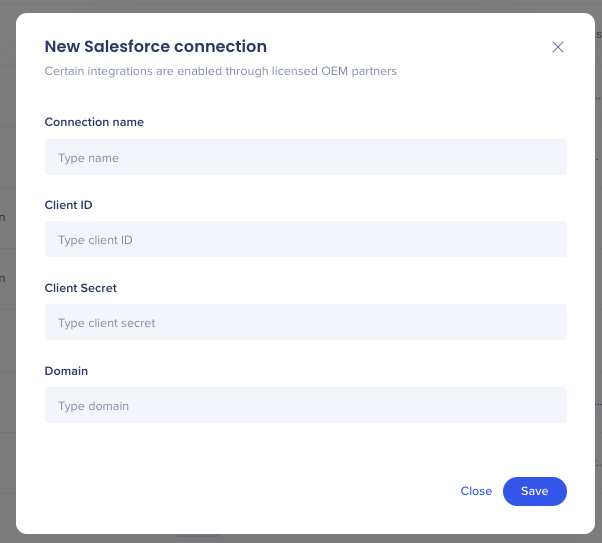Click the "Type client ID" placeholder text
602x543 pixels.
click(95, 240)
